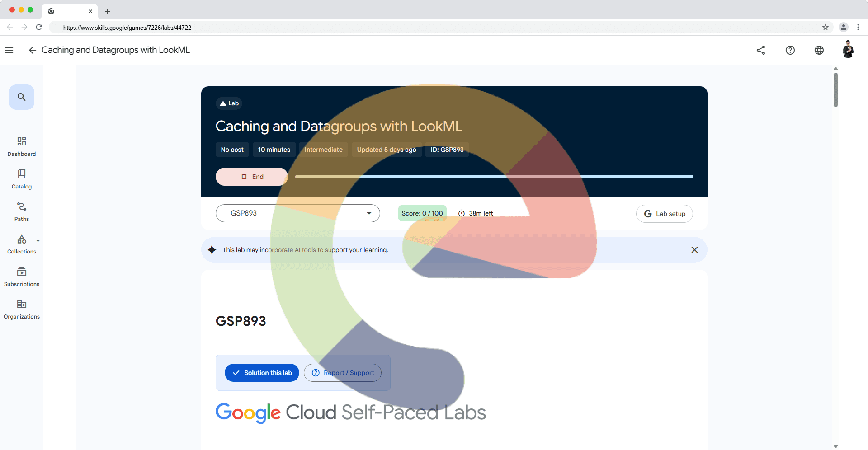Open a new browser tab
This screenshot has width=868, height=450.
(x=108, y=11)
